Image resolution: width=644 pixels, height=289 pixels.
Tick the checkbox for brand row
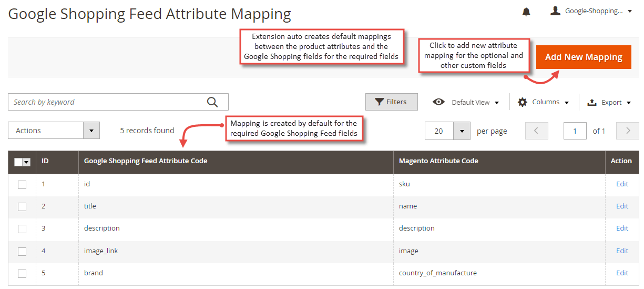22,274
